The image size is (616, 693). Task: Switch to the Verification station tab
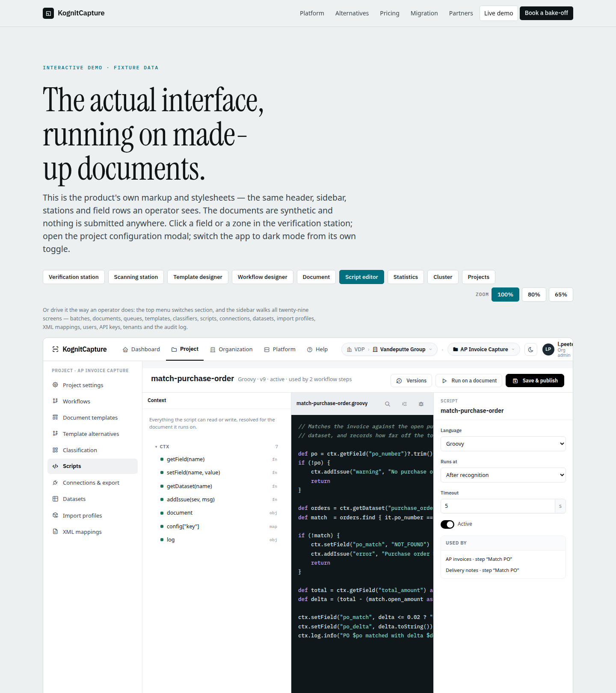point(74,277)
